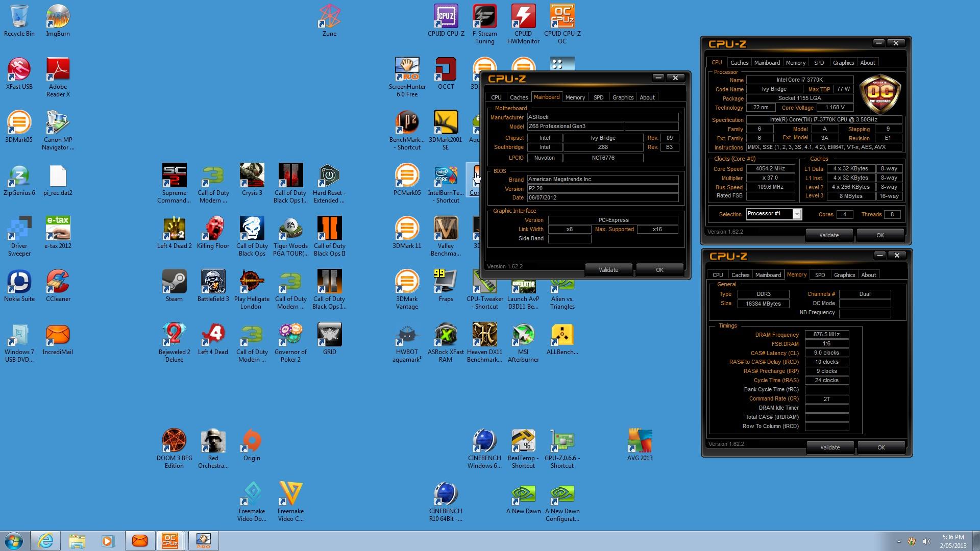Launch Valley Benchmark shortcut
The height and width of the screenshot is (551, 980).
(446, 236)
